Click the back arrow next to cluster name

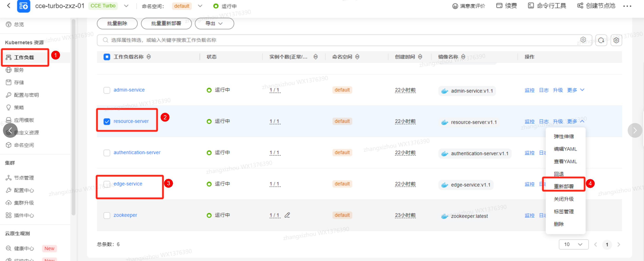click(x=9, y=6)
